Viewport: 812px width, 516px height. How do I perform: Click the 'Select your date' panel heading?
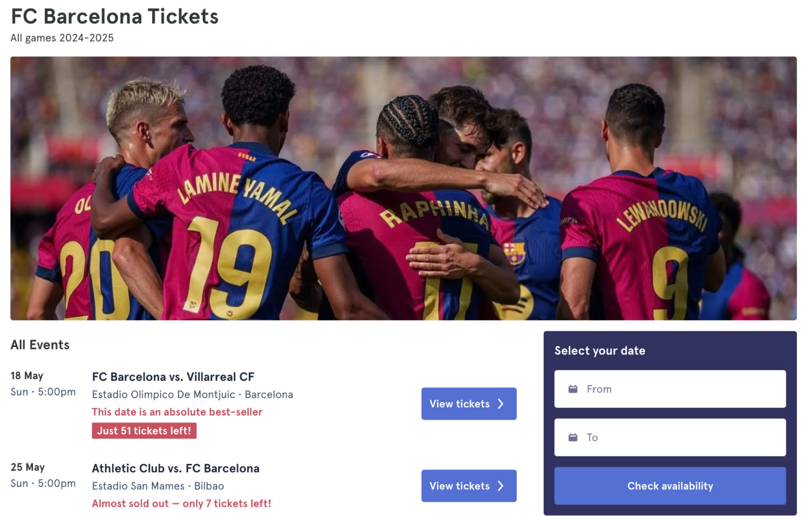click(600, 350)
